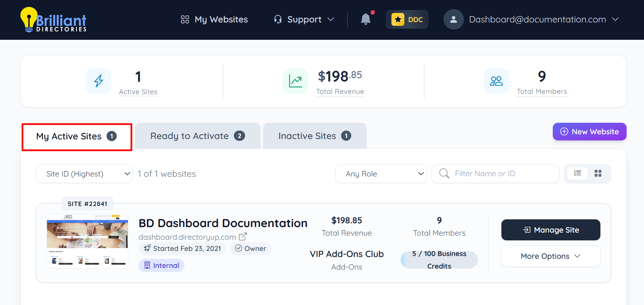
Task: Click the DDC star badge
Action: point(407,19)
